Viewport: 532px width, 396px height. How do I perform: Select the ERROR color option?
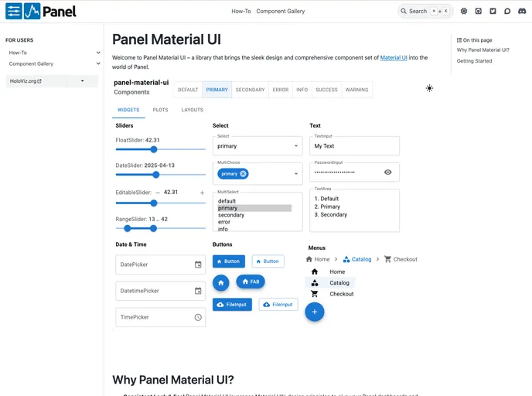click(281, 90)
